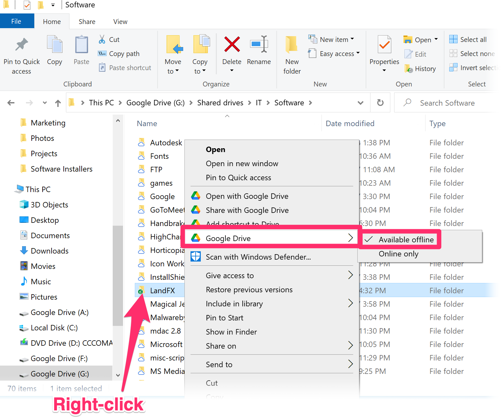504x420 pixels.
Task: Sort by Name column header
Action: 147,124
